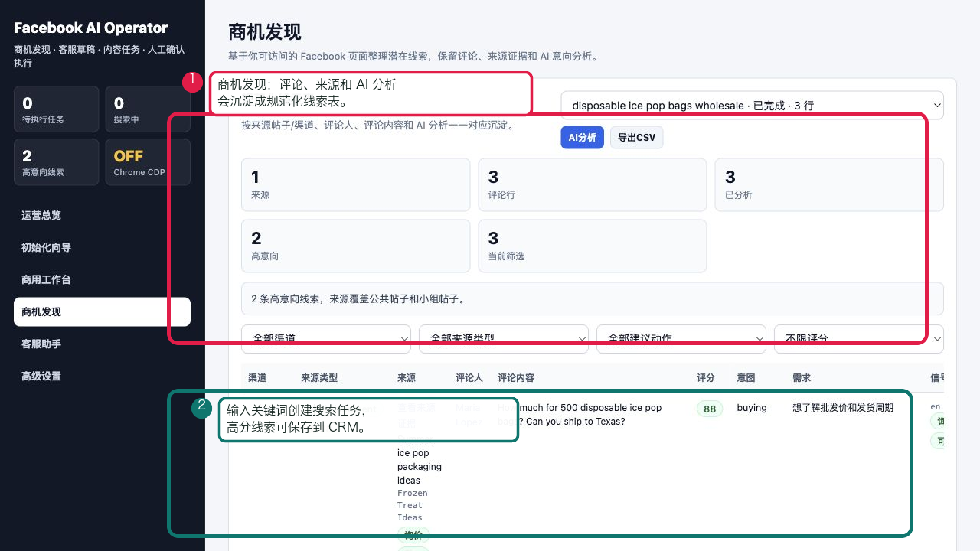Click the 来源类型 column header
The width and height of the screenshot is (980, 551).
click(319, 378)
